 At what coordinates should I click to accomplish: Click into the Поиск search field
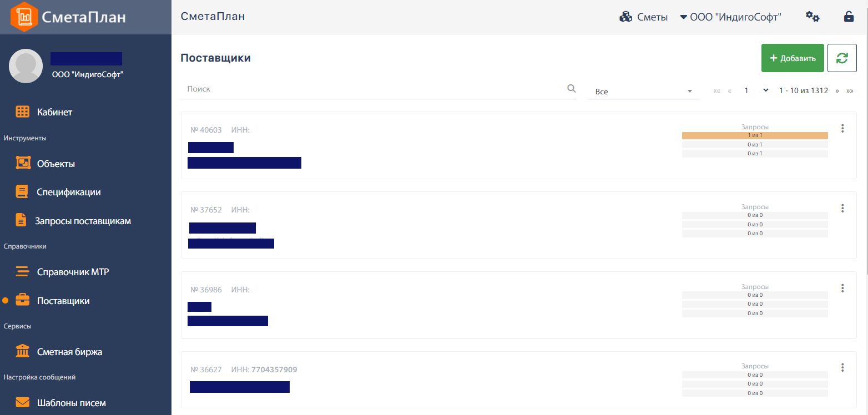[x=372, y=89]
